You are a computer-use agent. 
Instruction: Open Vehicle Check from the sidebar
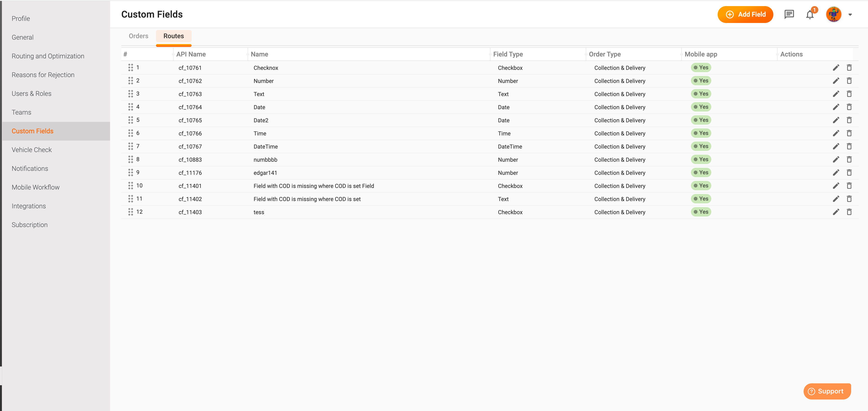coord(32,149)
